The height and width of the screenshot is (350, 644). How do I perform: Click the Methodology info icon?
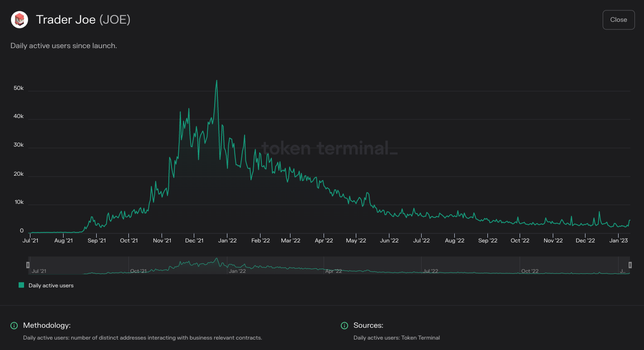(13, 325)
